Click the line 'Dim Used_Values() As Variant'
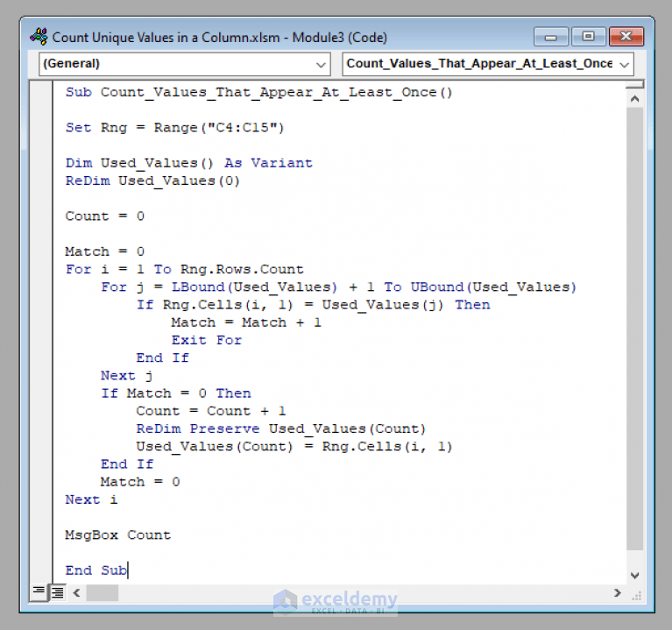The height and width of the screenshot is (630, 672). (x=189, y=163)
